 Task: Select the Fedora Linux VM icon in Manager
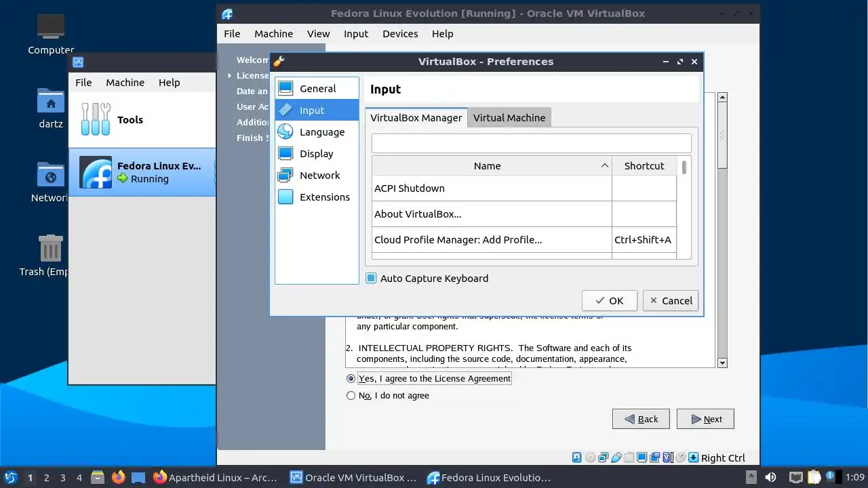tap(96, 172)
